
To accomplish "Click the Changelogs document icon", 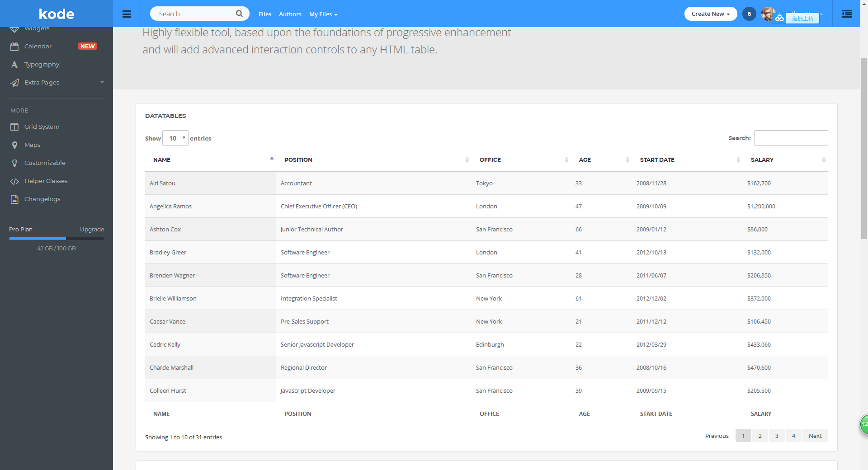I will pos(14,199).
